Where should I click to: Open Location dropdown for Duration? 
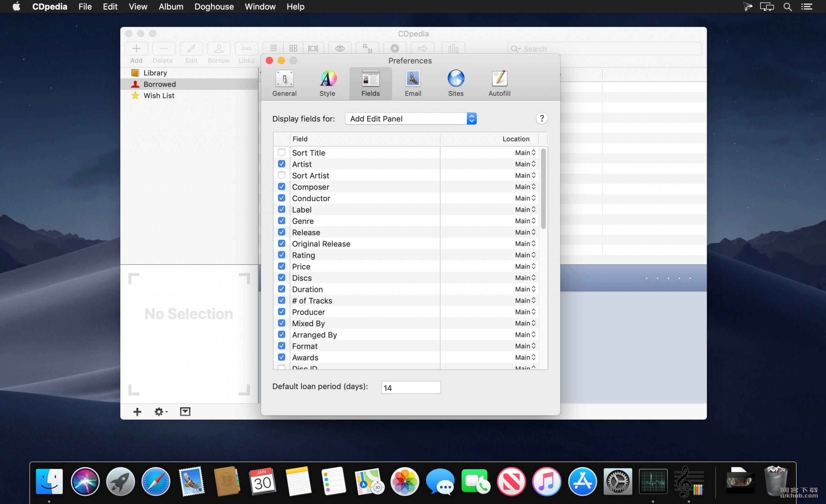click(x=525, y=289)
